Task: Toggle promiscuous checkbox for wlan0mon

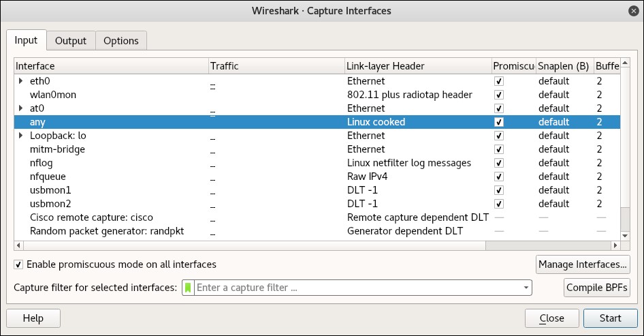Action: [x=498, y=95]
